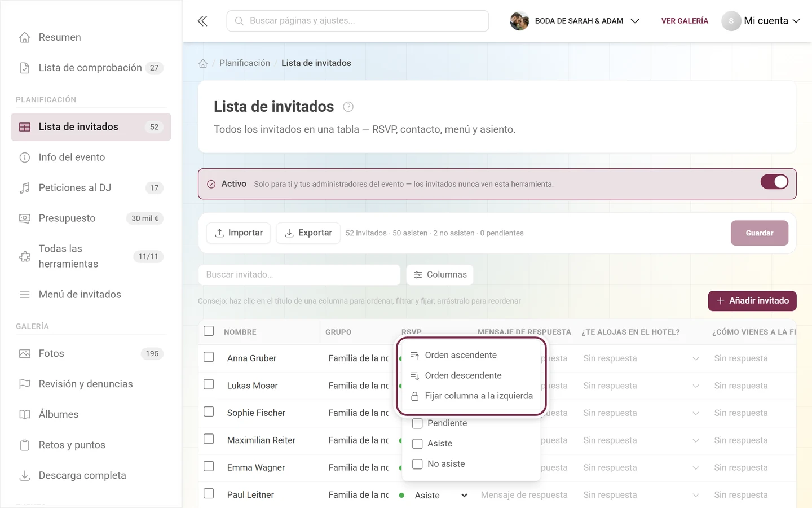Click the Revisión y denuncias flag icon

pos(25,384)
